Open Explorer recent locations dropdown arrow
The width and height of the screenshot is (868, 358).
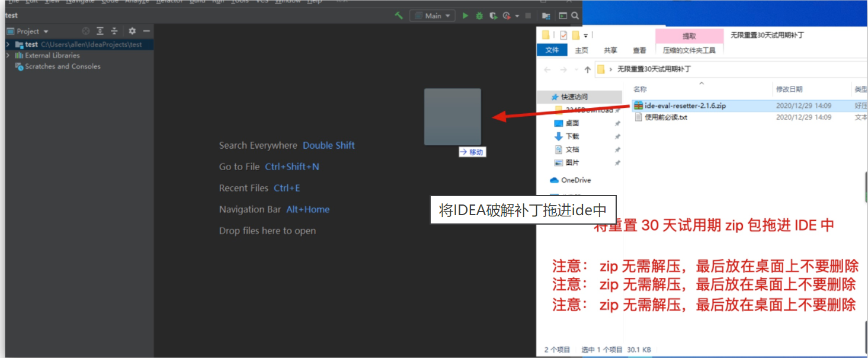coord(576,69)
